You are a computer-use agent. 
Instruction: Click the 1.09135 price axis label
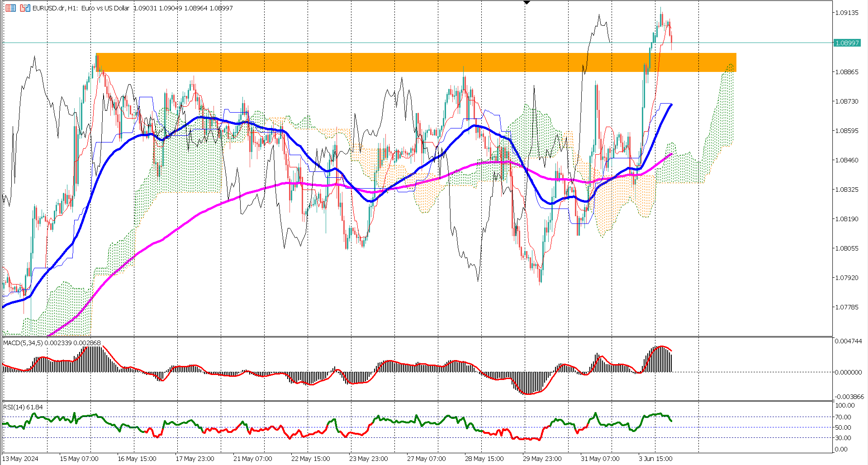[846, 13]
